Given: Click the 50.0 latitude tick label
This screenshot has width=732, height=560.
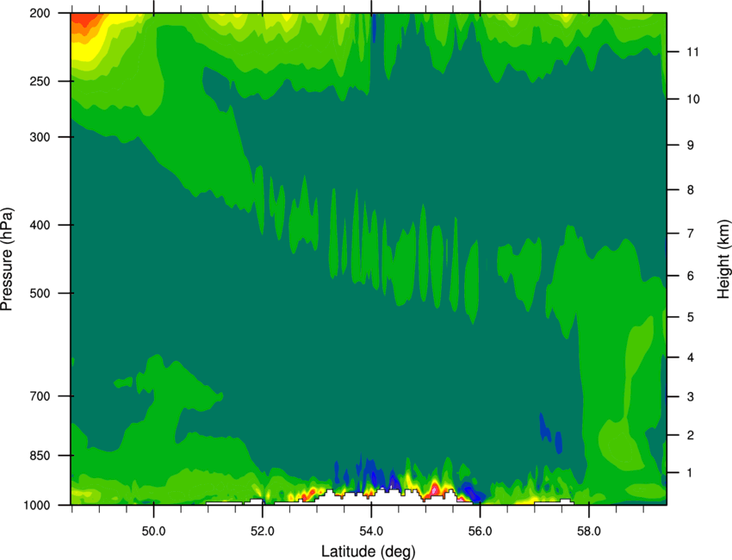Looking at the screenshot, I should 153,531.
